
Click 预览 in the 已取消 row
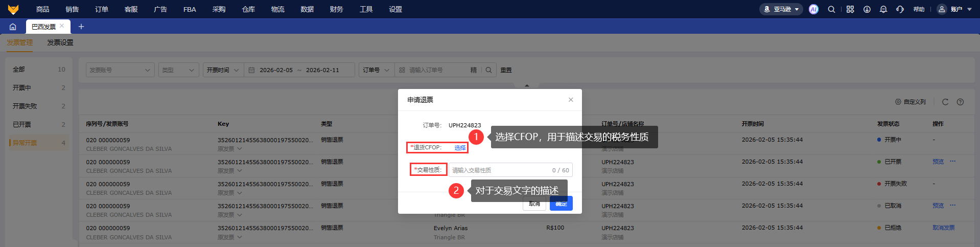point(938,206)
